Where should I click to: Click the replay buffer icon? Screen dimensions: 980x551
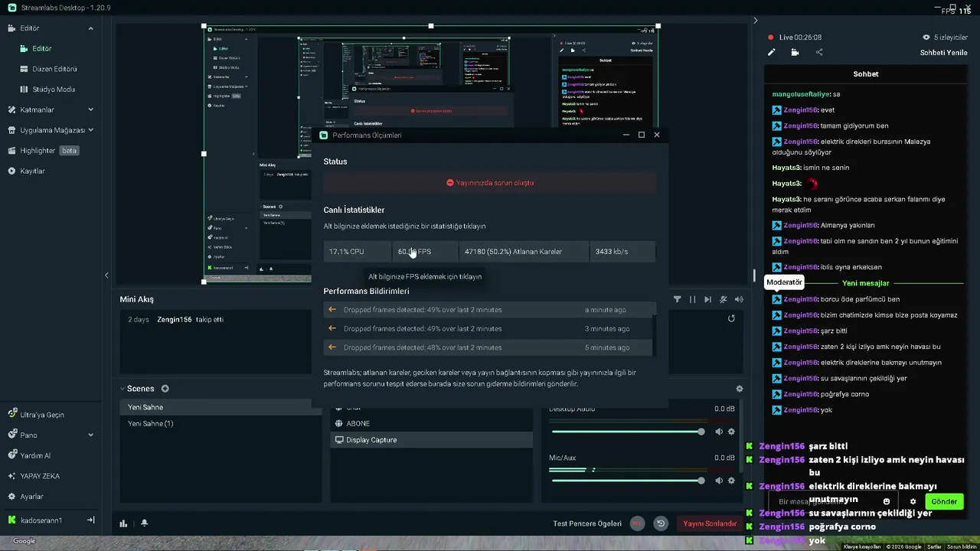[661, 523]
